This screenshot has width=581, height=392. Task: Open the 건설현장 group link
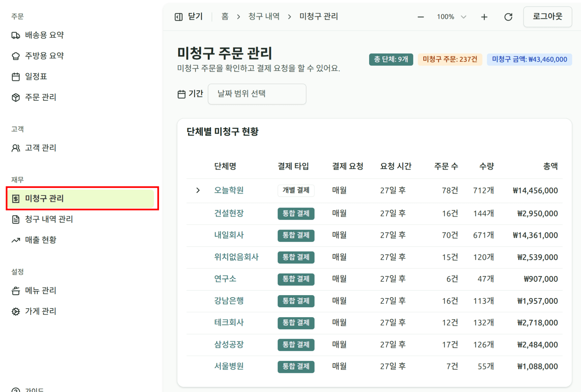(228, 213)
